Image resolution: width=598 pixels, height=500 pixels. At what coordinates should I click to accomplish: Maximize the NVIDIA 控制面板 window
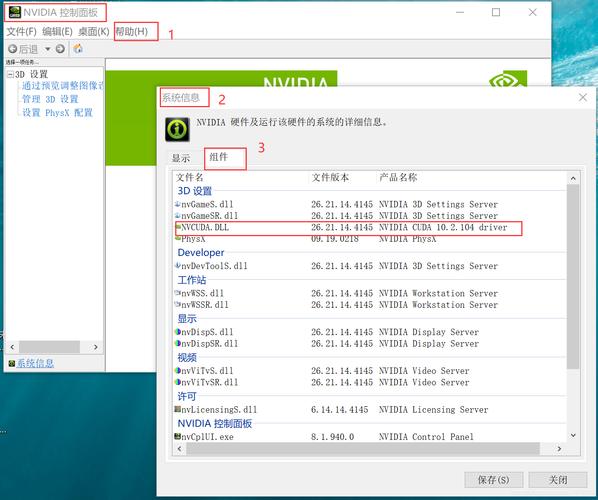[x=496, y=13]
